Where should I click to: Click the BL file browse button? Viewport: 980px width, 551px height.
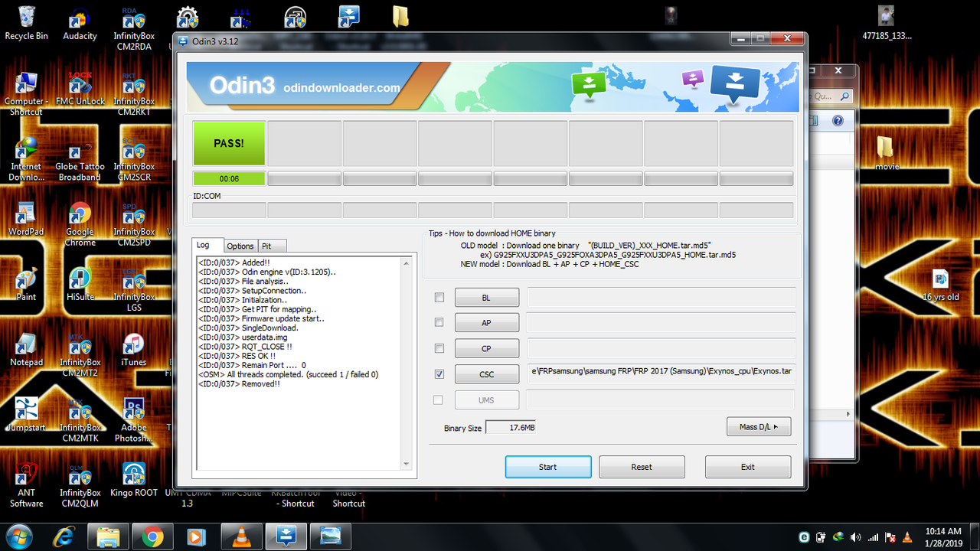(x=487, y=298)
